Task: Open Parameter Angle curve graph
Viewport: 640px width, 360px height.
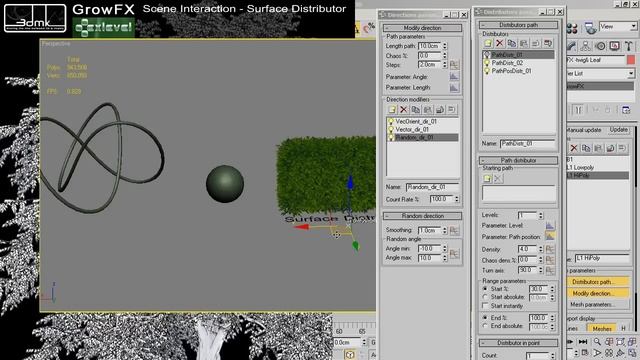Action: (x=454, y=76)
